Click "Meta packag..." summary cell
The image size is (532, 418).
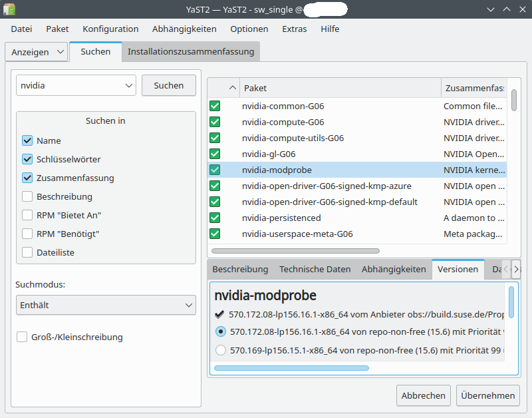pos(473,234)
